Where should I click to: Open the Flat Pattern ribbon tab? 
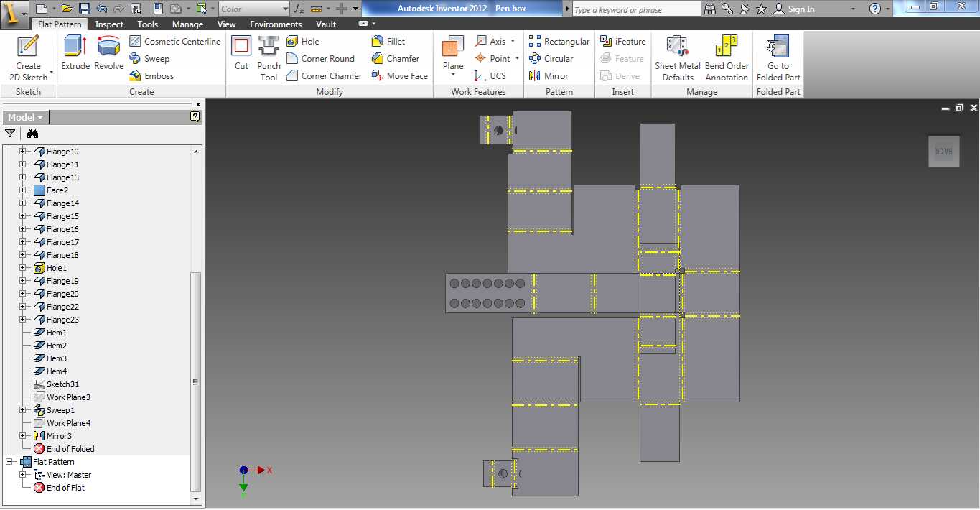(x=60, y=24)
